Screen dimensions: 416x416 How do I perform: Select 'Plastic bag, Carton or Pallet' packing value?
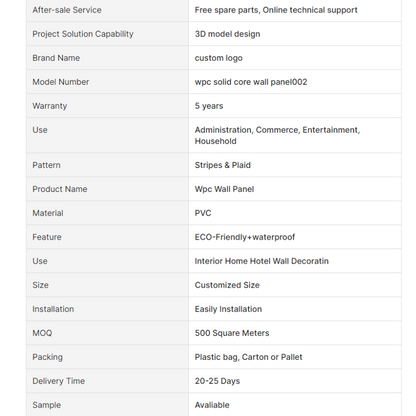pyautogui.click(x=248, y=357)
